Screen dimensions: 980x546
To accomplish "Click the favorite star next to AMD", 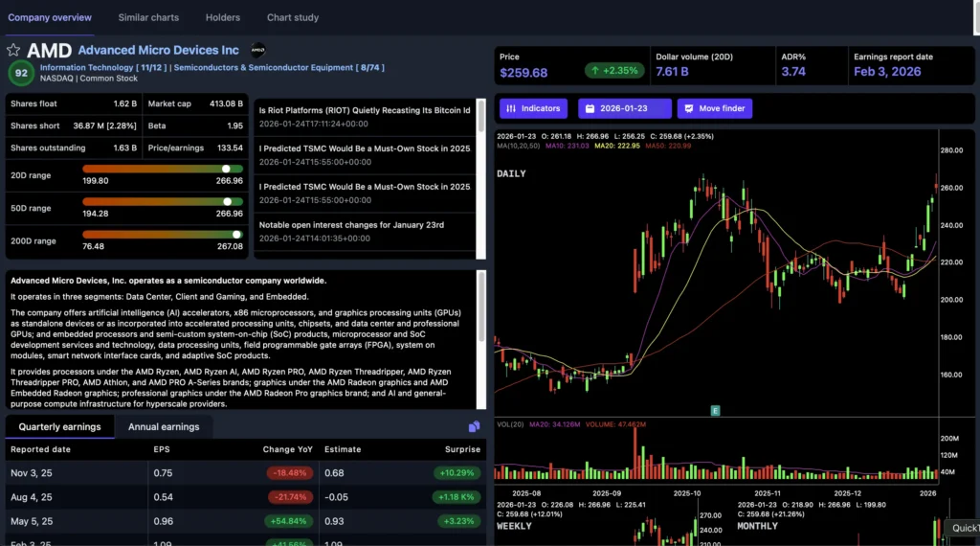I will point(13,50).
